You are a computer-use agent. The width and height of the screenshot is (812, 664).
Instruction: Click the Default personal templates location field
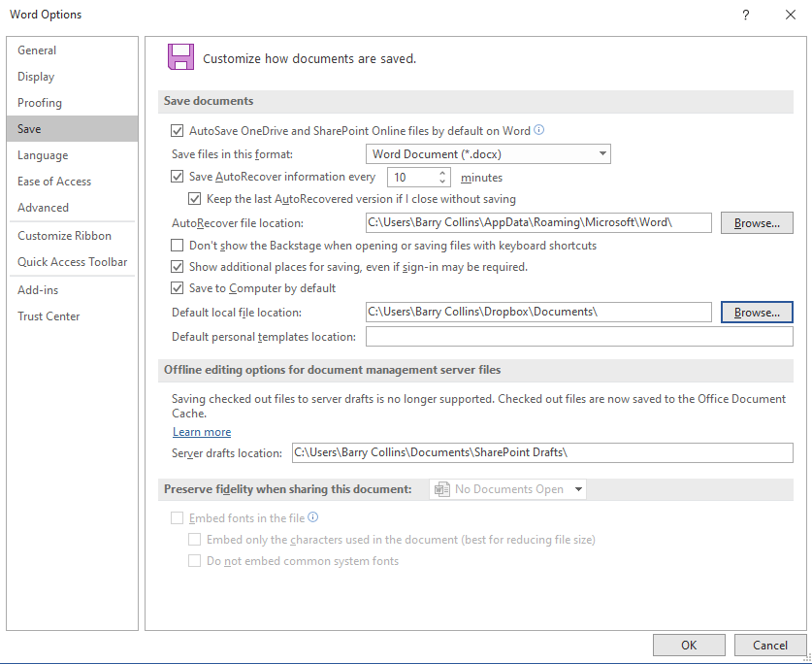(x=579, y=337)
